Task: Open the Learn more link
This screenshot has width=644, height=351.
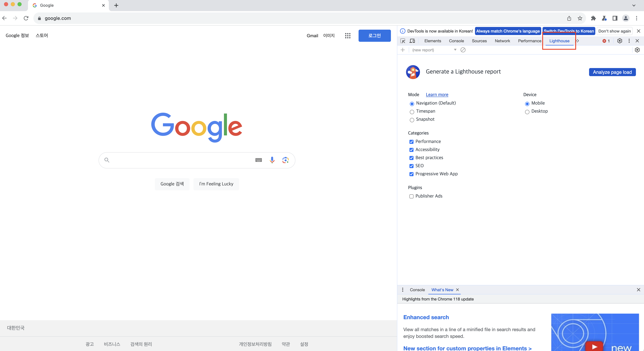Action: 437,95
